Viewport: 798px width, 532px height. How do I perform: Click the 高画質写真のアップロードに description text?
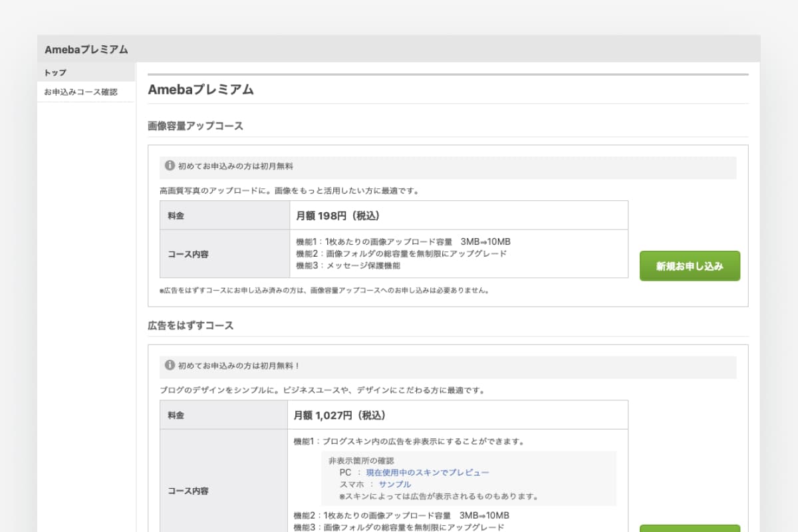coord(289,191)
